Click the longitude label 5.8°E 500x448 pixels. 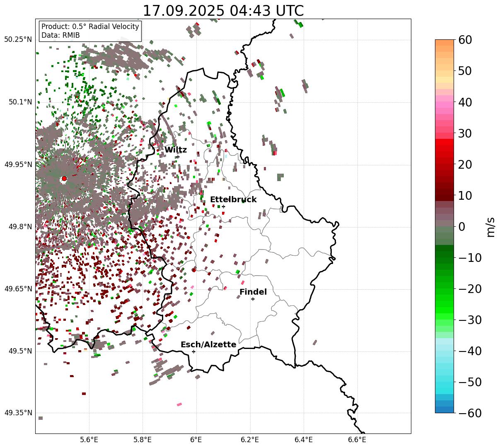pyautogui.click(x=143, y=439)
